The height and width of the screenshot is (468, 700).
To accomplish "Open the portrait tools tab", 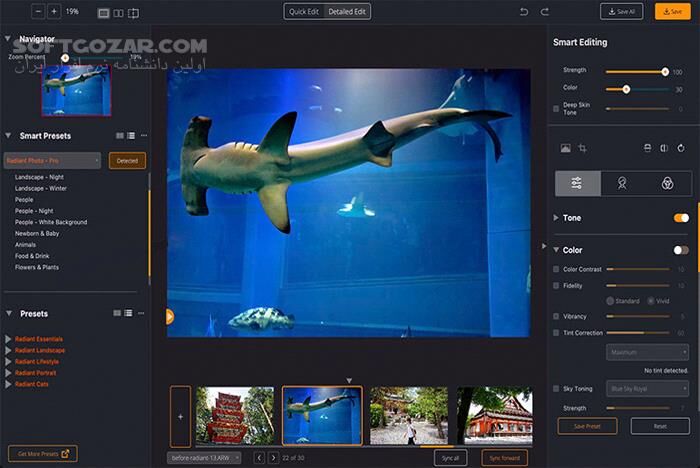I will tap(622, 183).
